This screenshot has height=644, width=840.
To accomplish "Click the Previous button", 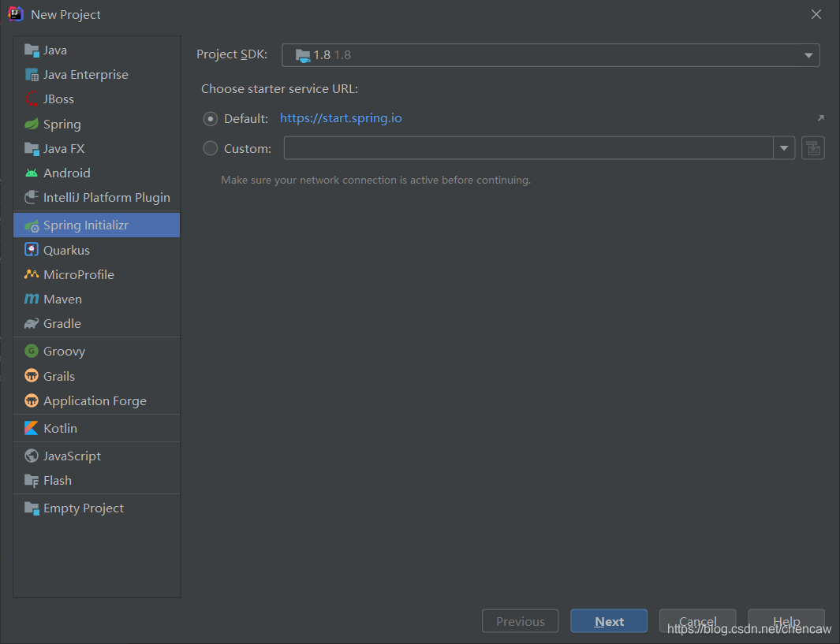I will click(521, 621).
